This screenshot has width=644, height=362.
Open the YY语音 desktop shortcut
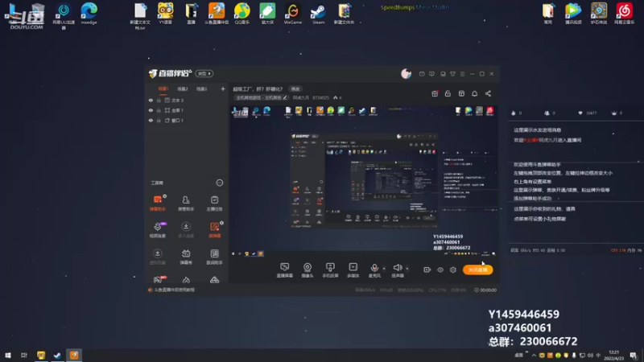point(166,14)
